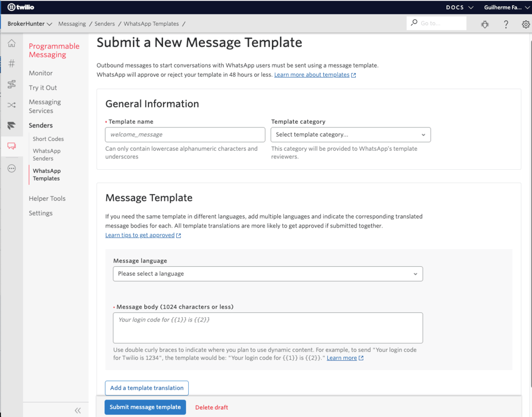Click the search magnifier in Go to field
532x417 pixels.
[x=414, y=23]
